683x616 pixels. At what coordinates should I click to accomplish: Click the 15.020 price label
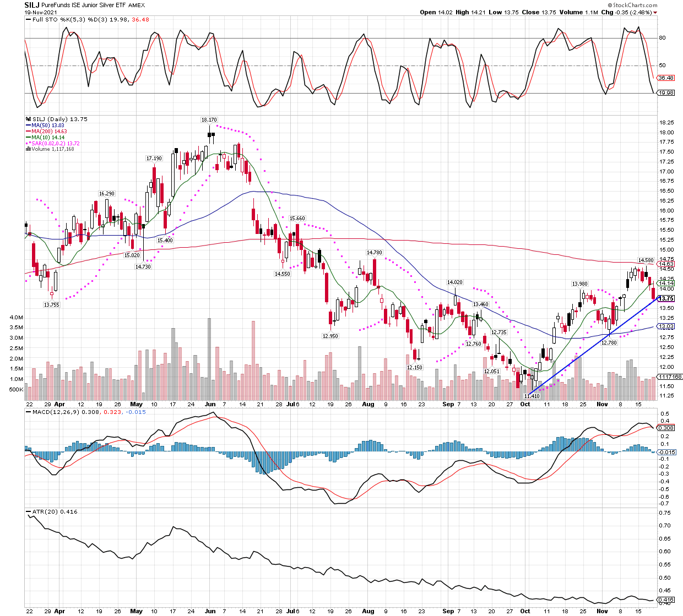[132, 255]
